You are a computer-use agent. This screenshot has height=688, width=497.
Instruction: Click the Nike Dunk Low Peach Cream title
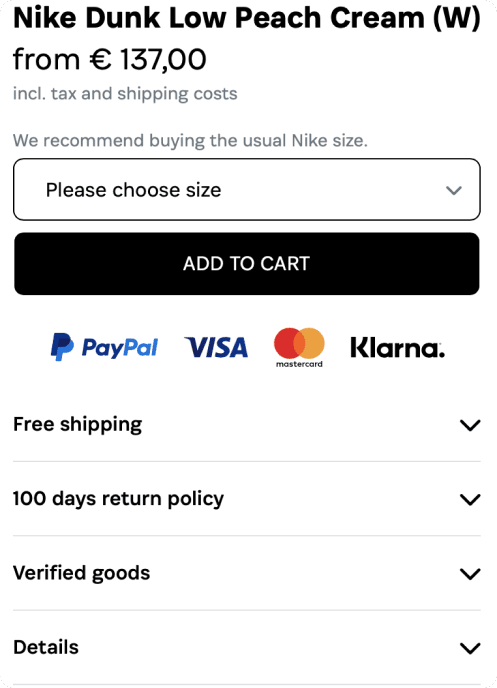[247, 18]
